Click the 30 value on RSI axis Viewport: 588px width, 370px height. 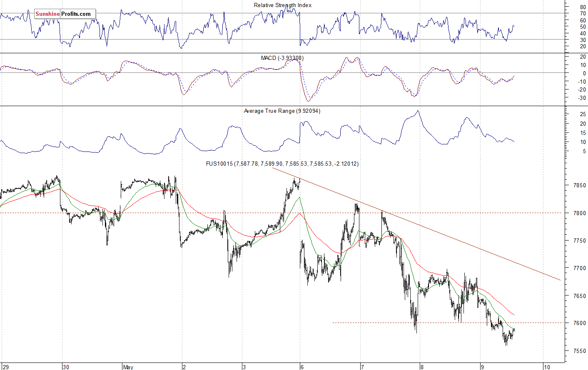point(583,40)
